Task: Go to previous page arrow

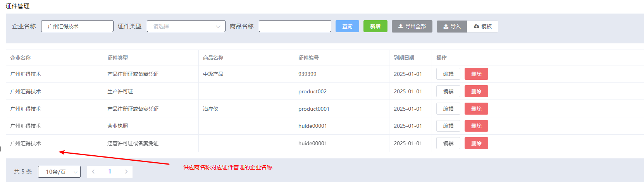Action: point(93,172)
